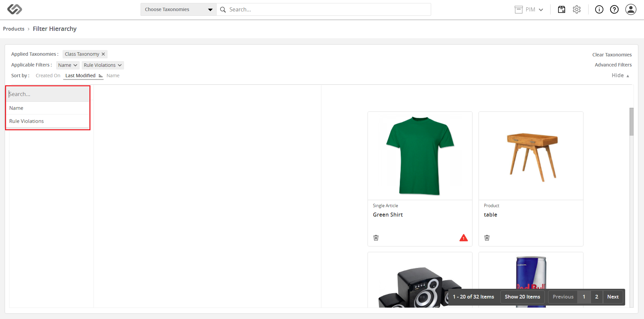Expand the Name filter dropdown
The width and height of the screenshot is (644, 319).
pos(68,65)
